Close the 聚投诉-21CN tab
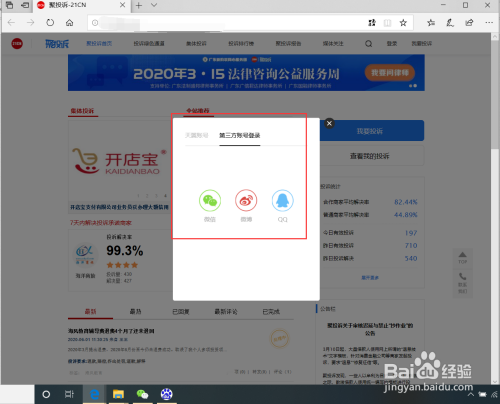 coord(122,5)
